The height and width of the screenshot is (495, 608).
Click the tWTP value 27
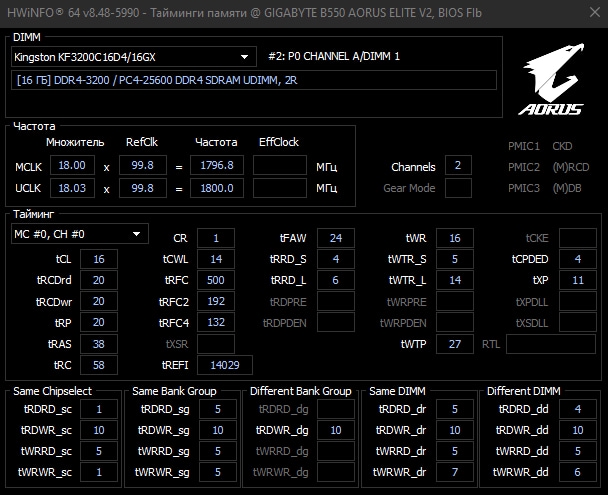tap(455, 344)
